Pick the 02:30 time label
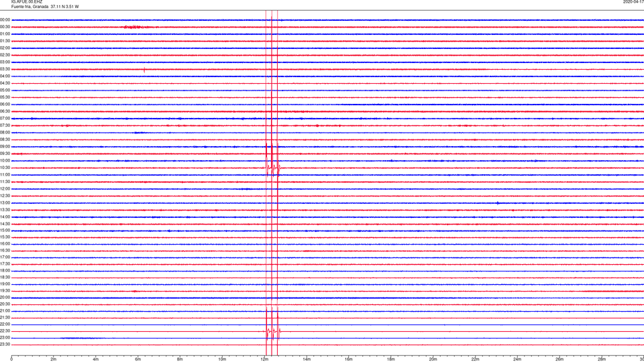The image size is (644, 362). point(5,55)
